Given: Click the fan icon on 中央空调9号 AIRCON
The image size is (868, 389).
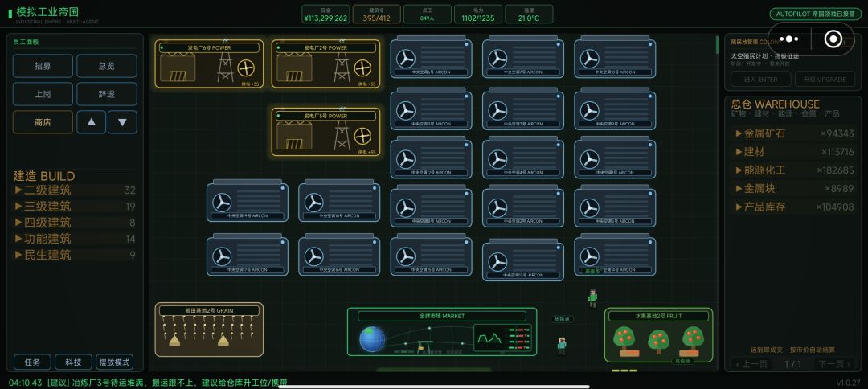Looking at the screenshot, I should [590, 111].
